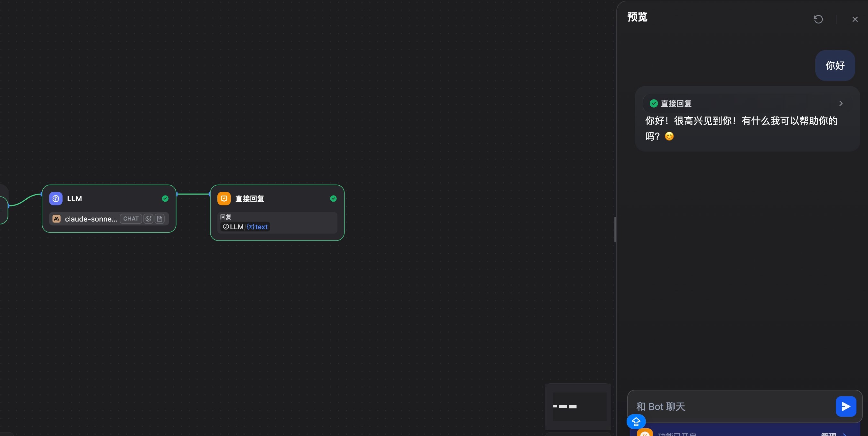The height and width of the screenshot is (436, 868).
Task: Click the 直接回复 node success checkmark
Action: click(x=333, y=198)
